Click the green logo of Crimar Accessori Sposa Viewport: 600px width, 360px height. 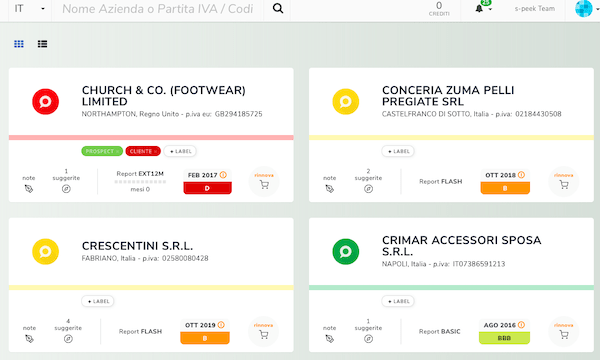coord(346,252)
